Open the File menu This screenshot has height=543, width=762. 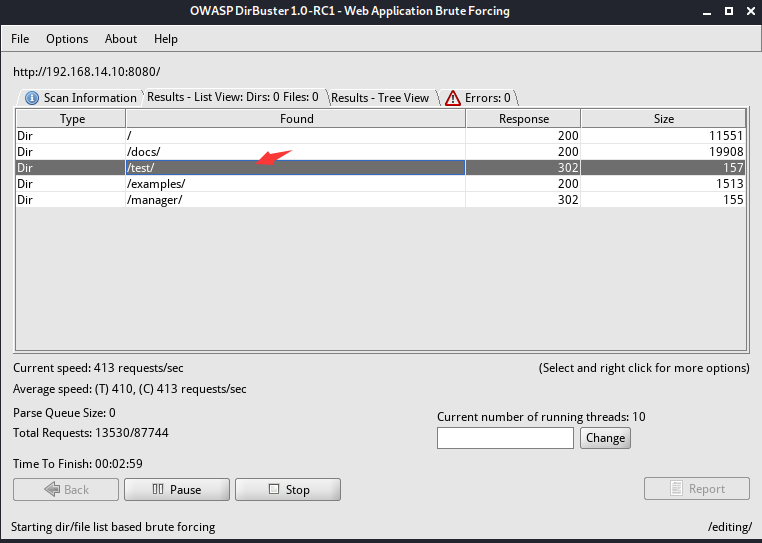pyautogui.click(x=20, y=39)
